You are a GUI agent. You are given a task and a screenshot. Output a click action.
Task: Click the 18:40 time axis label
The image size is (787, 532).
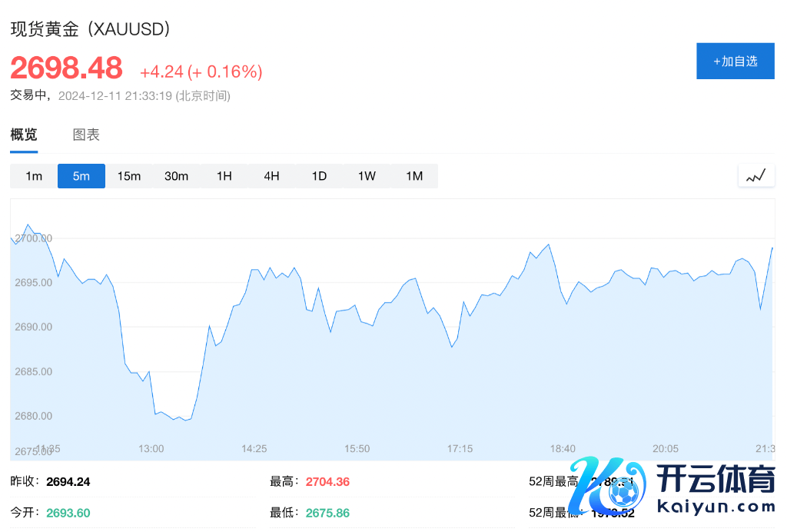pos(563,449)
